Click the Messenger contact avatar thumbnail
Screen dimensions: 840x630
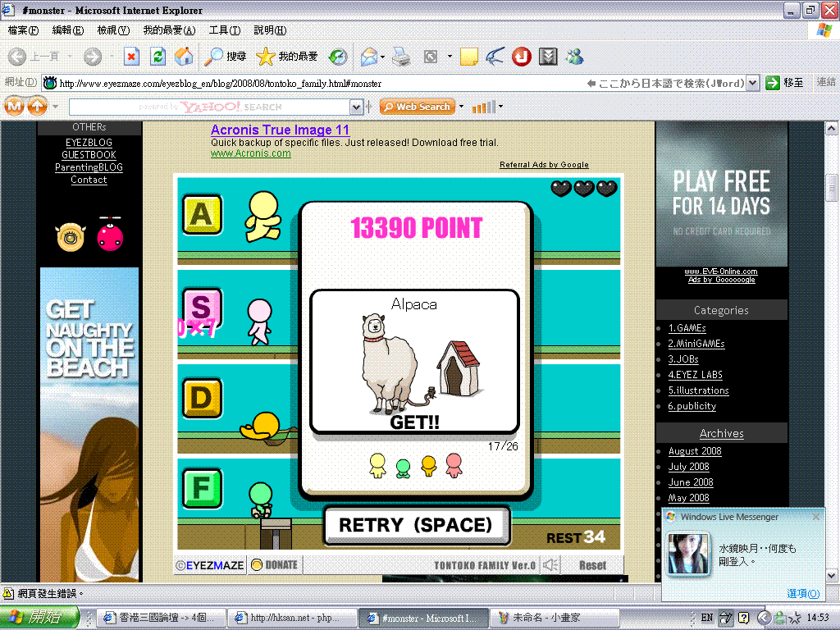[688, 555]
